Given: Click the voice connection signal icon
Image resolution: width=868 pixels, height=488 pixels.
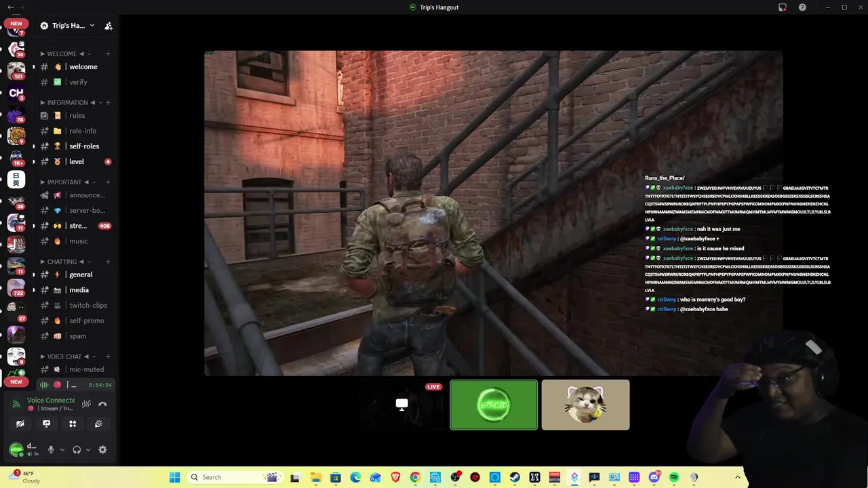Looking at the screenshot, I should pyautogui.click(x=16, y=404).
